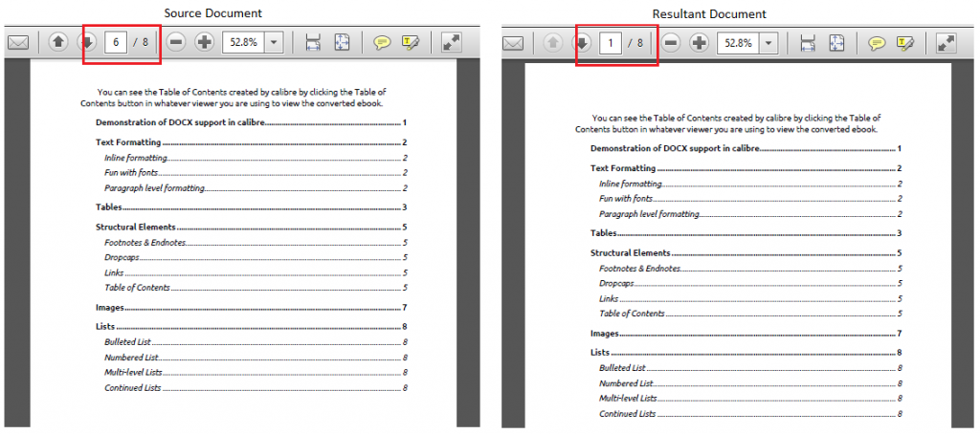Click the email envelope icon in Source Document toolbar
The height and width of the screenshot is (434, 980).
click(17, 43)
